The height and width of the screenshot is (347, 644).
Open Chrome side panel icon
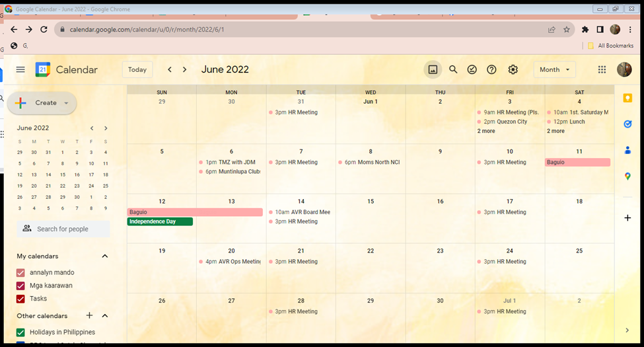click(x=600, y=29)
